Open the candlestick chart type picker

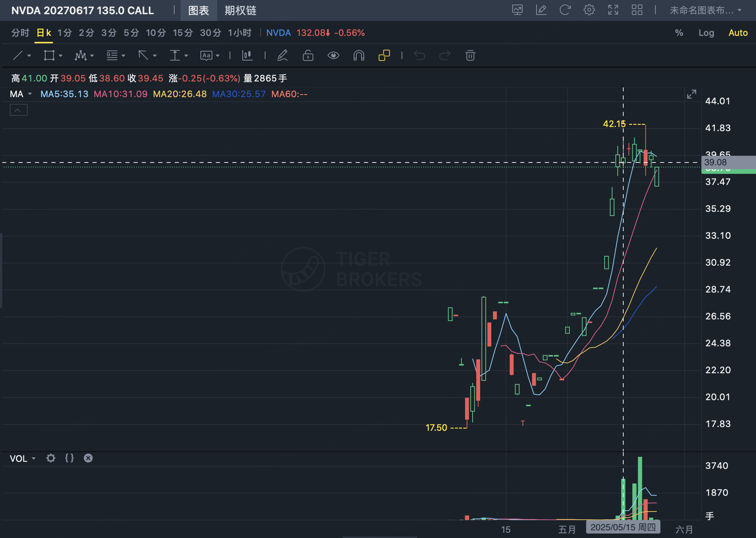[x=247, y=56]
